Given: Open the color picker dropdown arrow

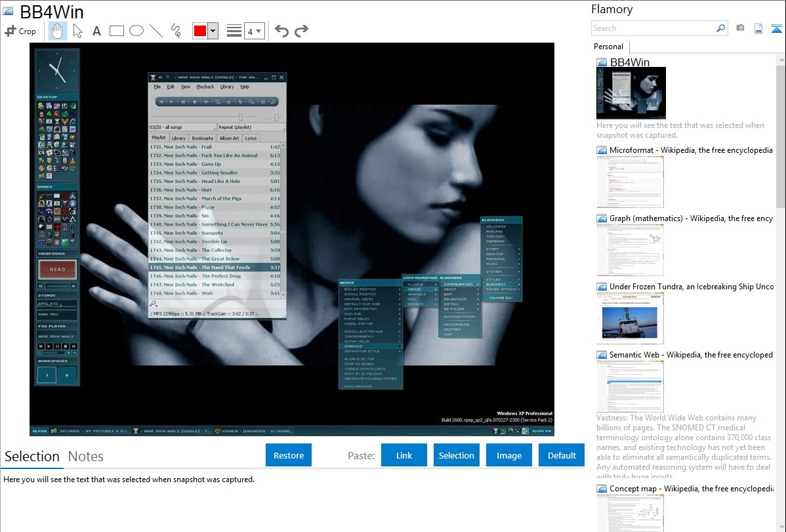Looking at the screenshot, I should (x=213, y=31).
